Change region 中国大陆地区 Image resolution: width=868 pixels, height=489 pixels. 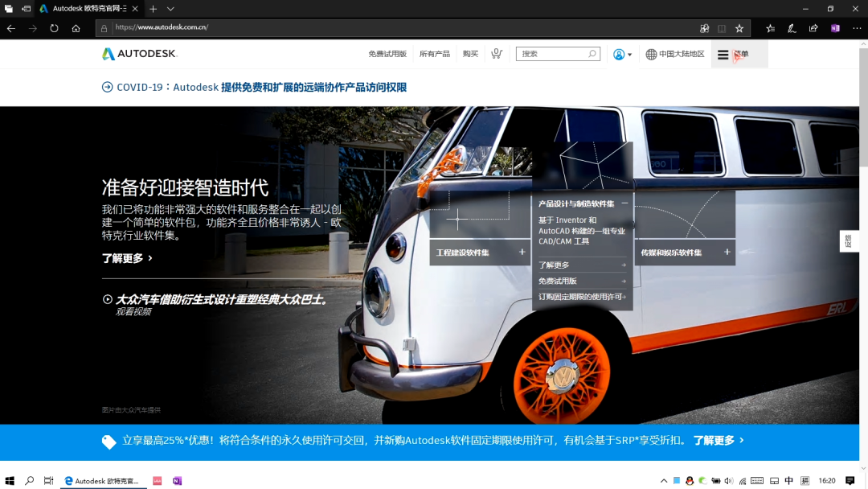click(675, 54)
